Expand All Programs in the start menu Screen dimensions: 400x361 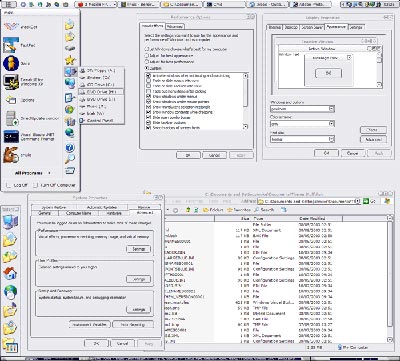pos(32,173)
